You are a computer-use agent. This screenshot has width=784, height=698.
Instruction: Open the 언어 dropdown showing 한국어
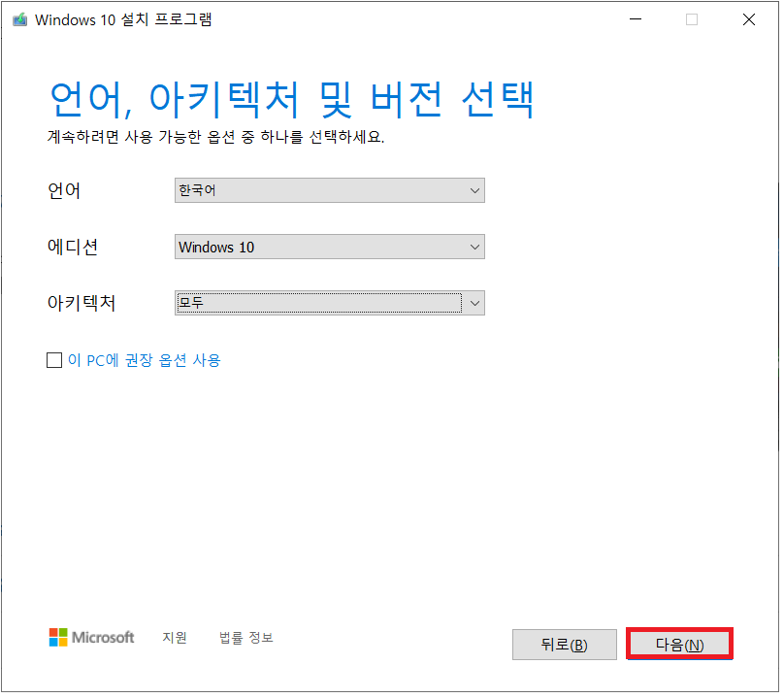[x=332, y=191]
